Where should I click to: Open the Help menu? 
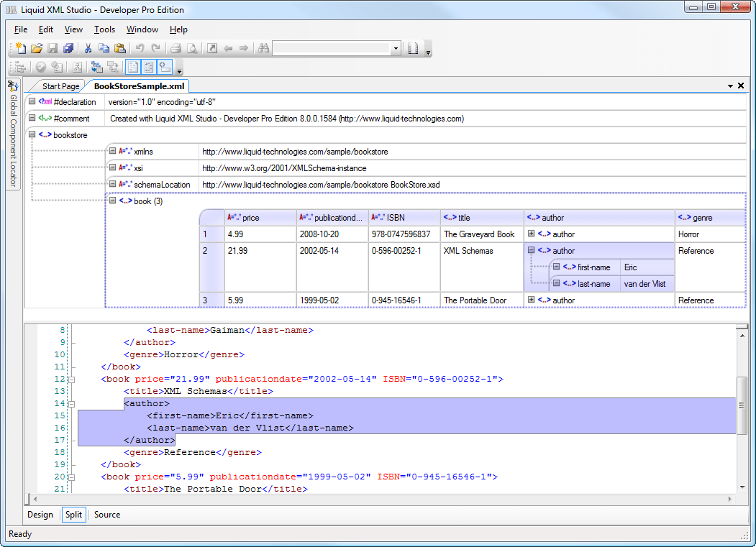[178, 29]
